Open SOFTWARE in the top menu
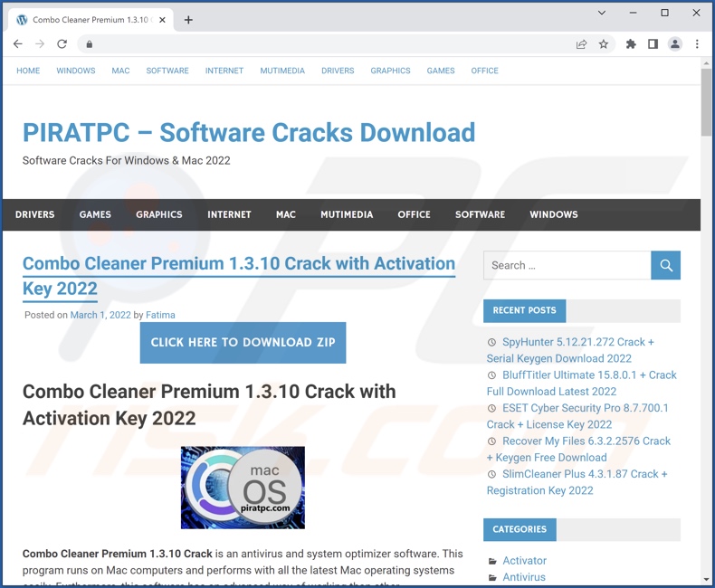This screenshot has width=715, height=588. point(167,71)
